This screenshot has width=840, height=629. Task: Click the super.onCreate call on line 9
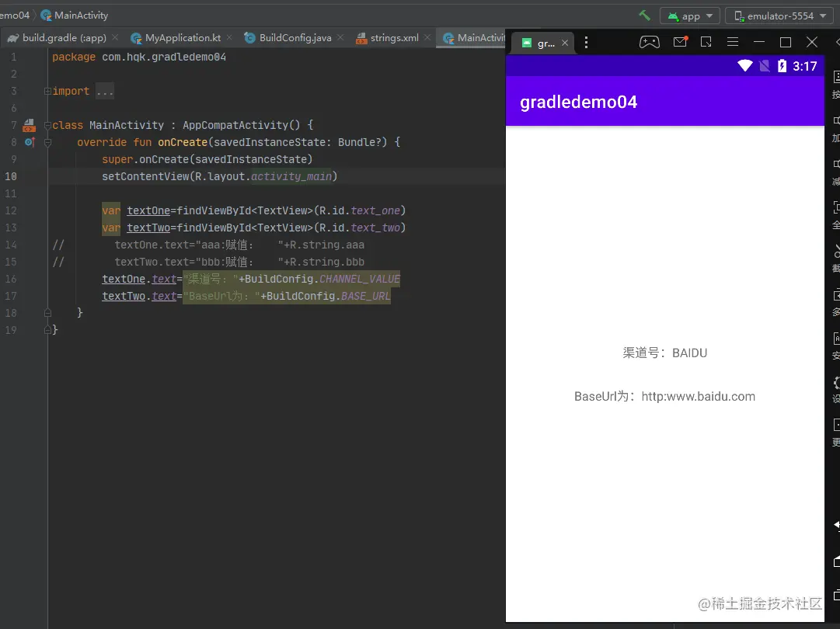coord(207,159)
